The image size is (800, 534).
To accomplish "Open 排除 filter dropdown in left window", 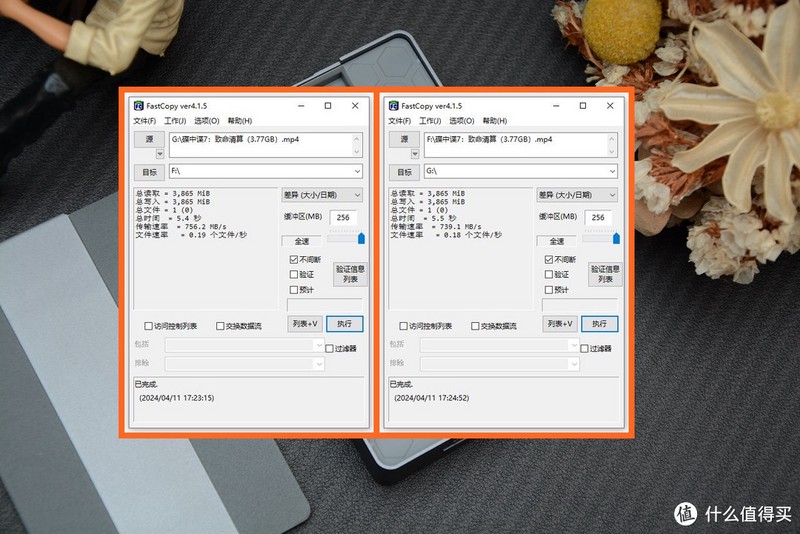I will (244, 364).
